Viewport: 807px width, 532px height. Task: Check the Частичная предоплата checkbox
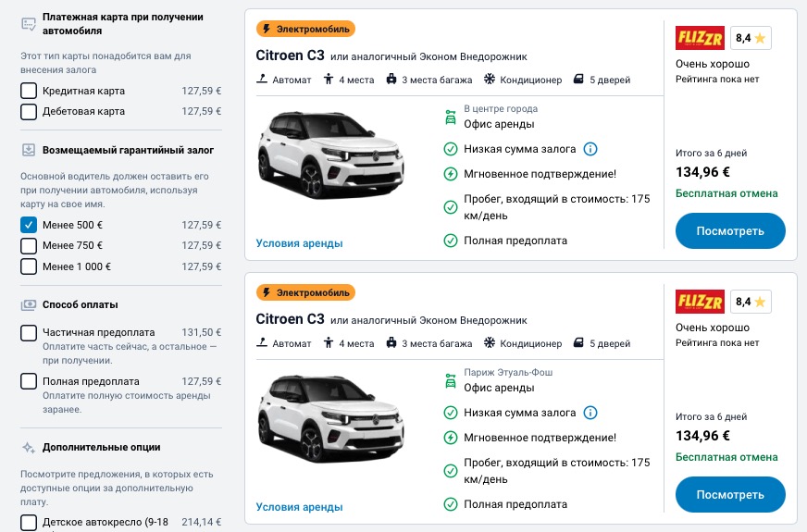[x=29, y=333]
